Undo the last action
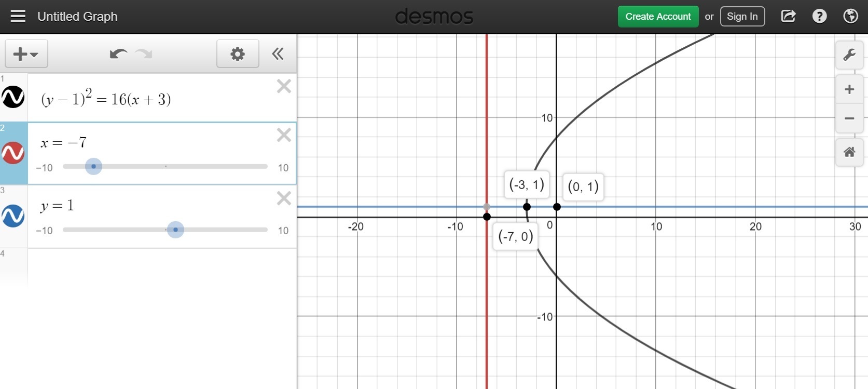The image size is (868, 389). pyautogui.click(x=118, y=53)
